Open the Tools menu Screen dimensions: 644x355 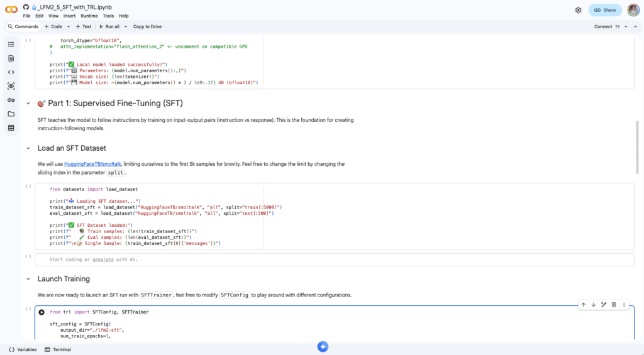click(x=108, y=16)
